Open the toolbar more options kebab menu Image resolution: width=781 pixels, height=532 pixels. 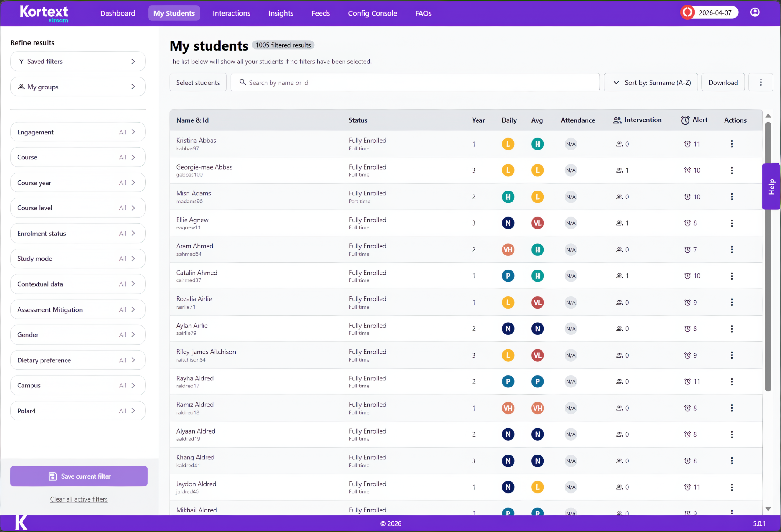coord(761,82)
